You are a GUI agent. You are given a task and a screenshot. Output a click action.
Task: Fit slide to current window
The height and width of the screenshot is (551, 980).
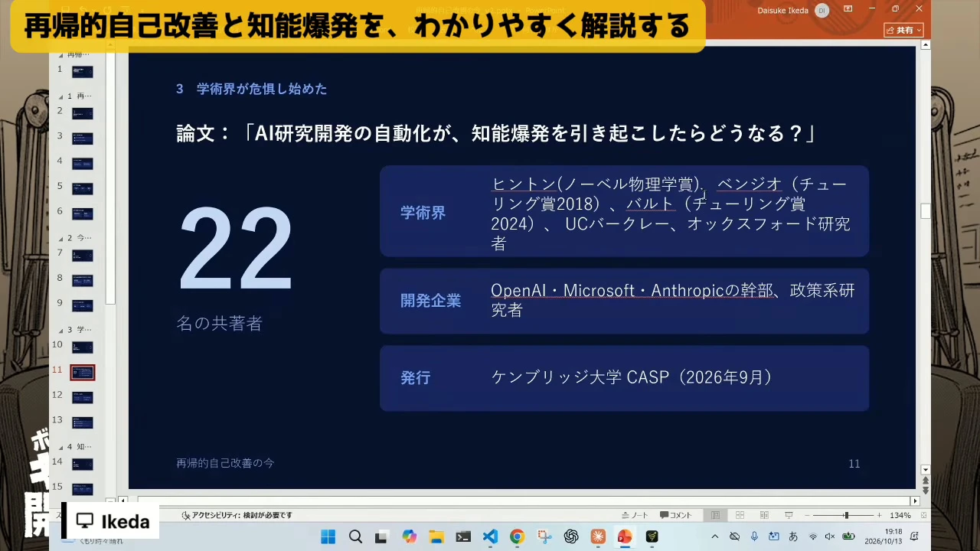922,515
